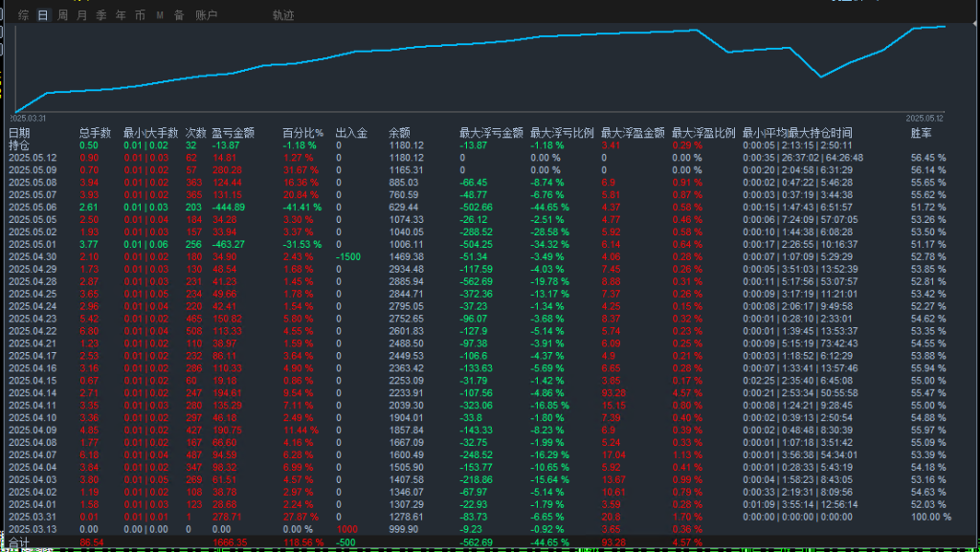Open the 月 monthly view icon

click(x=80, y=13)
